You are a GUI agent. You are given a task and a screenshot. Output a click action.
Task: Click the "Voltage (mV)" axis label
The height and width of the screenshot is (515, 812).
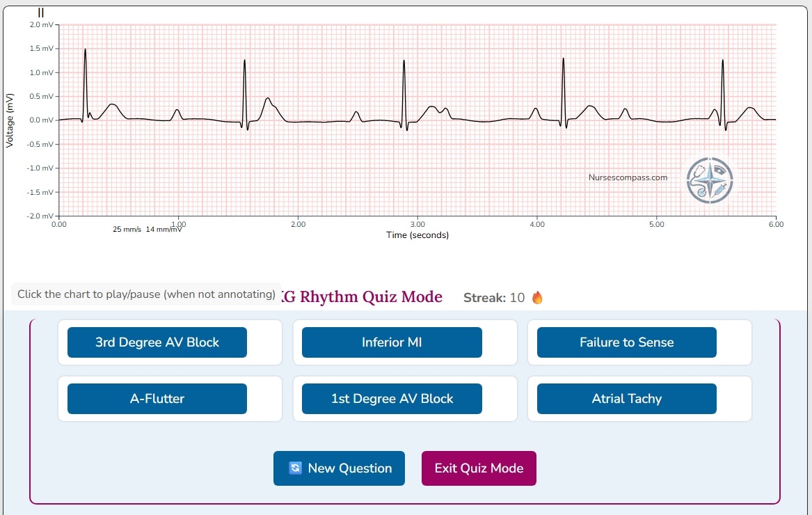[x=9, y=120]
